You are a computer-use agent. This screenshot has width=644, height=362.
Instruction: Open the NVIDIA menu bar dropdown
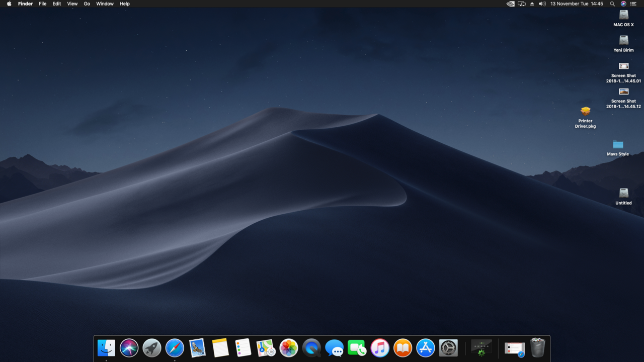[x=510, y=4]
